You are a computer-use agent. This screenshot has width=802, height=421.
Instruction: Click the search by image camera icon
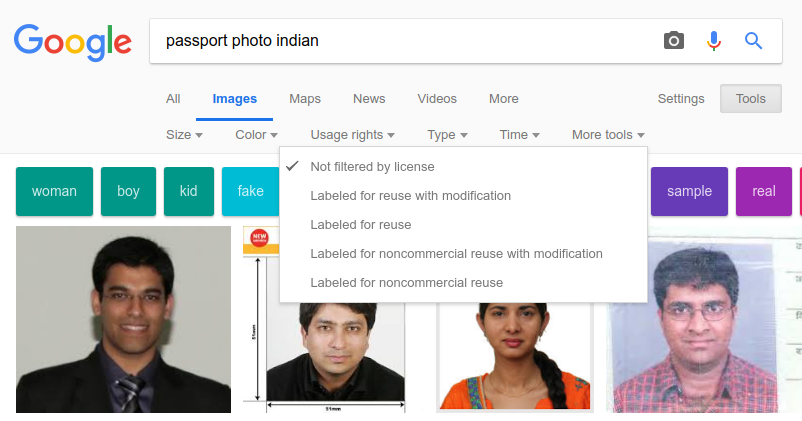674,41
